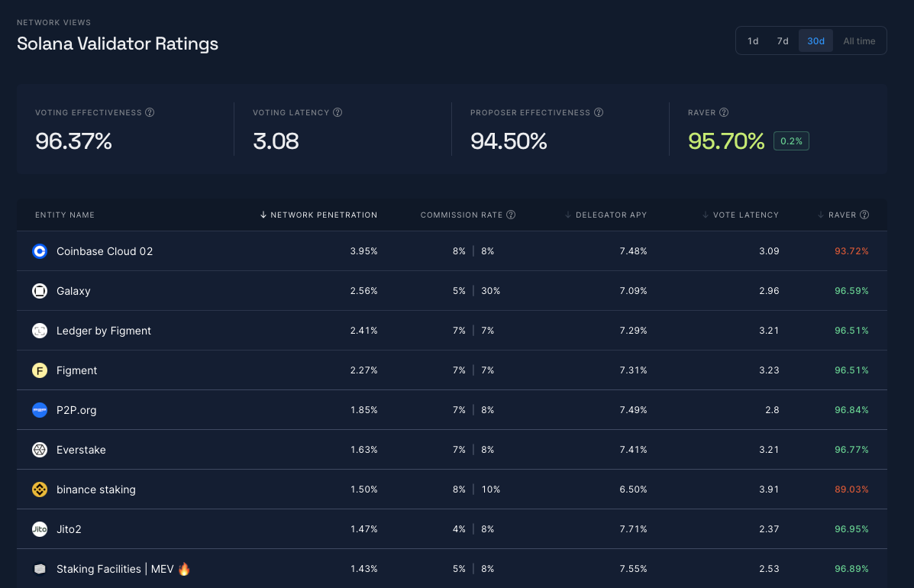Click Galaxy's 5% | 30% commission rate
The width and height of the screenshot is (914, 588).
coord(476,291)
